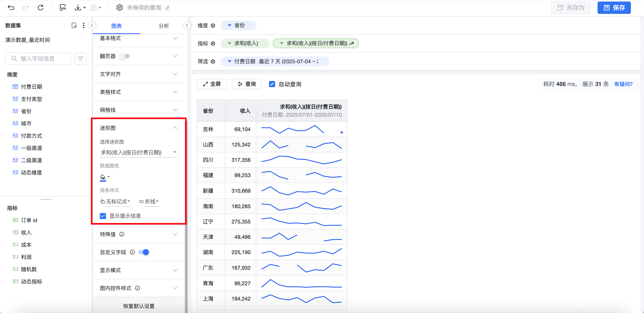Open the SQL view icon
Screen dimensions: 644x313
click(x=63, y=7)
